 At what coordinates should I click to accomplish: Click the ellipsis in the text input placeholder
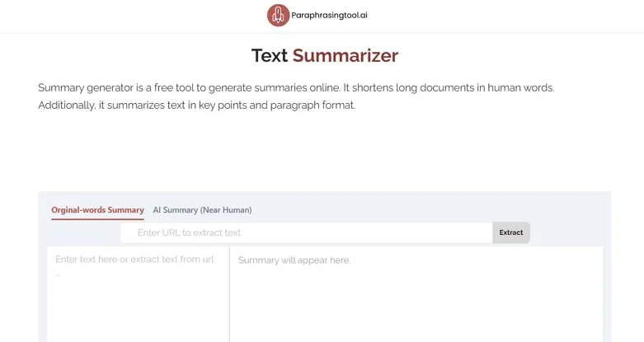click(x=58, y=274)
